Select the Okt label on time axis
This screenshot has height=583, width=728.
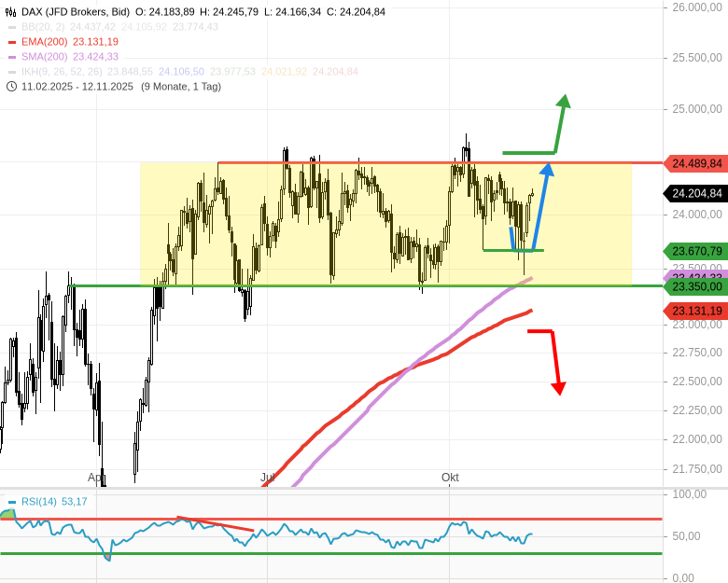coord(450,478)
